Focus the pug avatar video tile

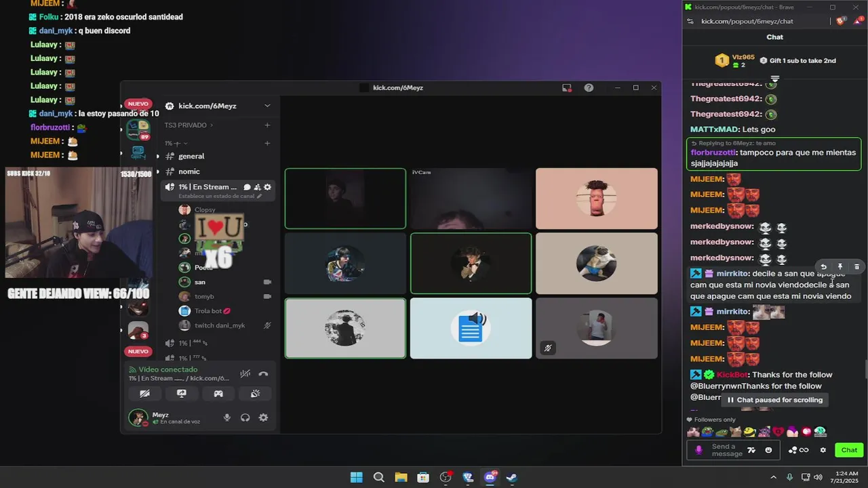click(x=596, y=264)
